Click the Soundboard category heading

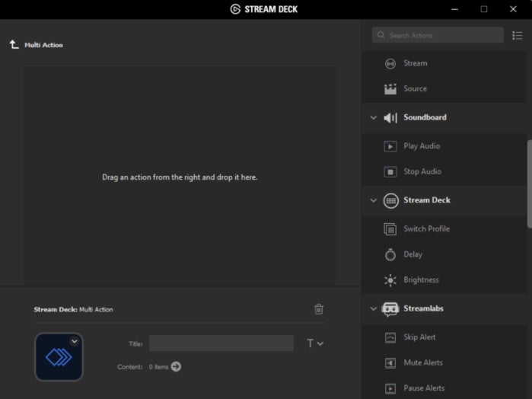[x=425, y=117]
